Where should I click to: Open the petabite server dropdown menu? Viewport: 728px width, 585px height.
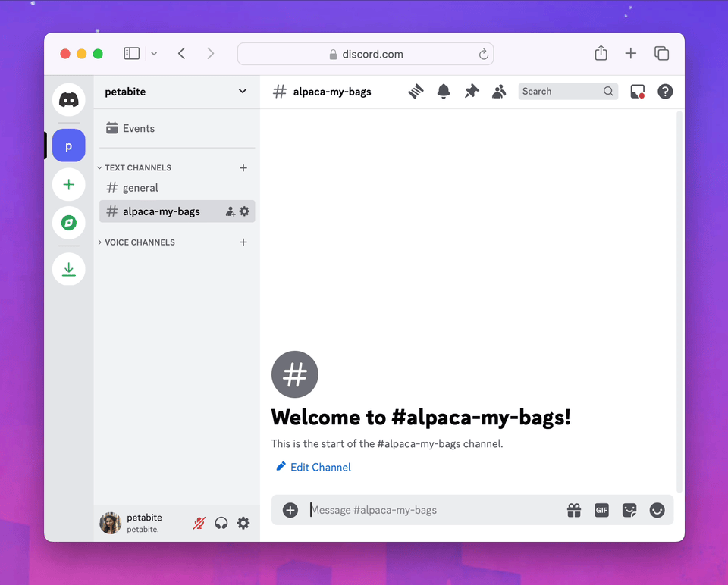click(x=176, y=92)
